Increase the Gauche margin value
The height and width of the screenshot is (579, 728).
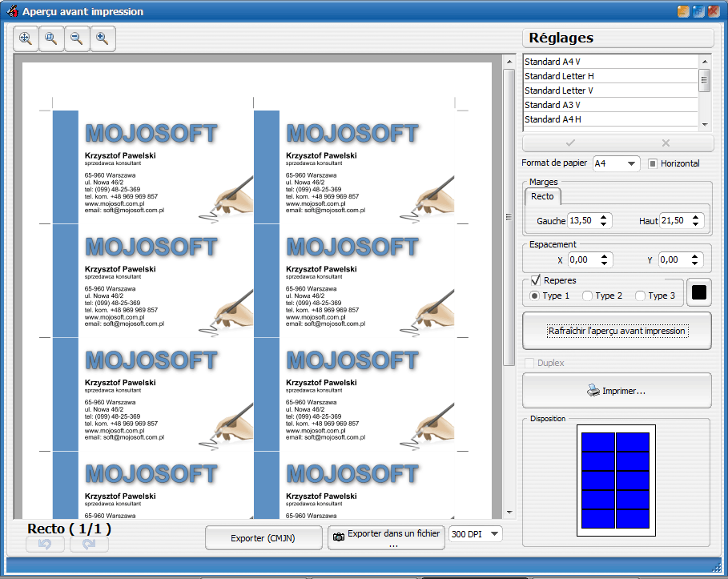click(x=603, y=217)
